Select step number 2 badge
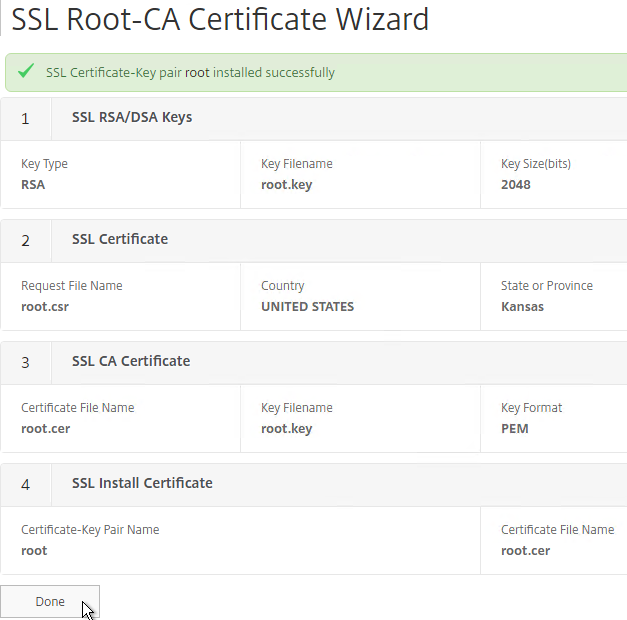 click(26, 241)
